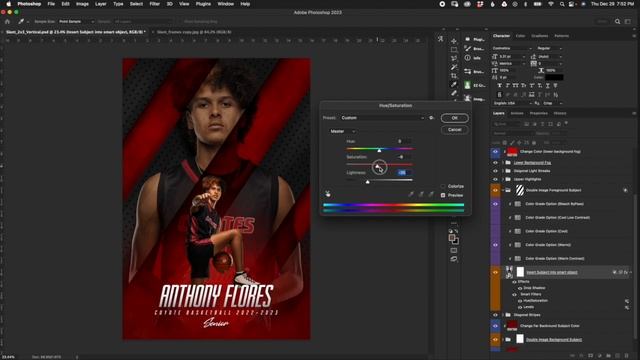Click the Character panel text color swatch

coord(554,77)
